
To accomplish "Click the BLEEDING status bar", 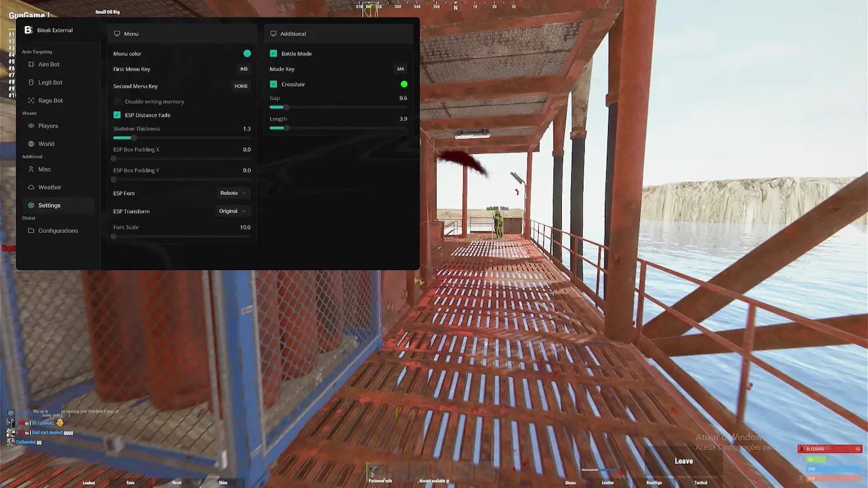I will pos(830,449).
